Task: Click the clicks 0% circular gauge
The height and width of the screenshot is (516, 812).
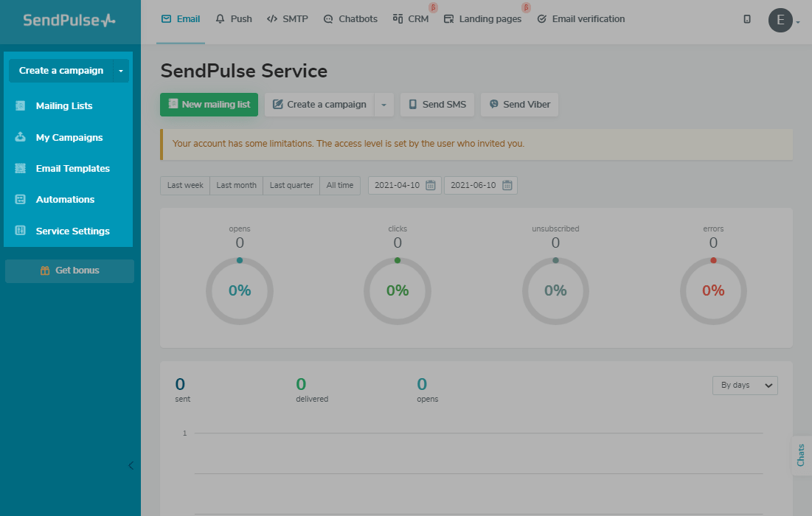Action: tap(398, 291)
